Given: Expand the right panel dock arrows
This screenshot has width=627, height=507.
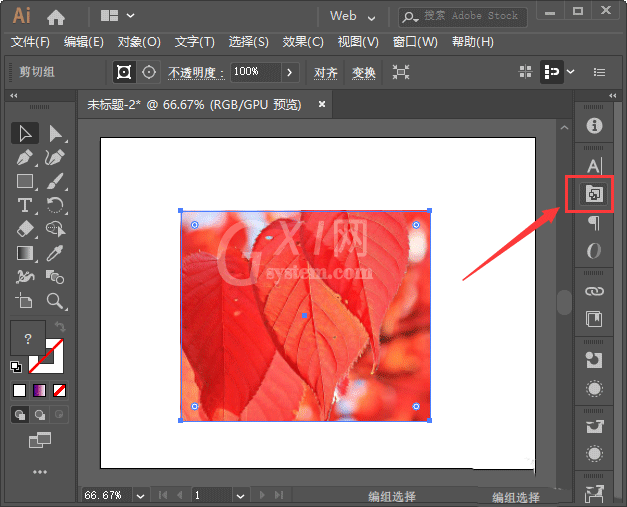Looking at the screenshot, I should click(x=613, y=96).
